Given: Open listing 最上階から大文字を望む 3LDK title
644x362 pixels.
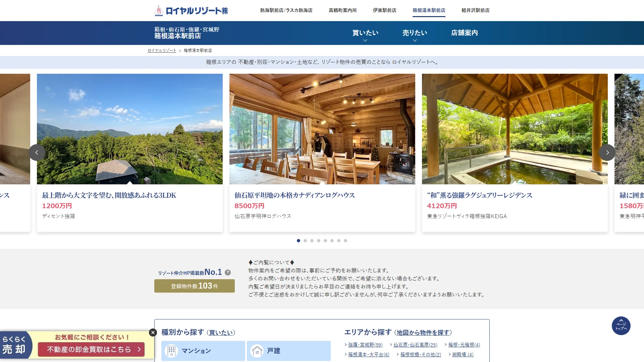Looking at the screenshot, I should tap(109, 195).
